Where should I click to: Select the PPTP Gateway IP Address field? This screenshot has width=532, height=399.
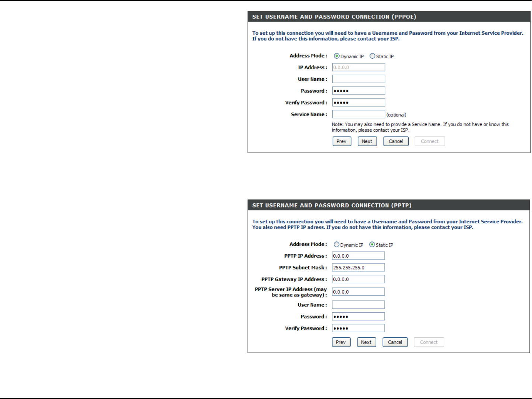pyautogui.click(x=358, y=279)
